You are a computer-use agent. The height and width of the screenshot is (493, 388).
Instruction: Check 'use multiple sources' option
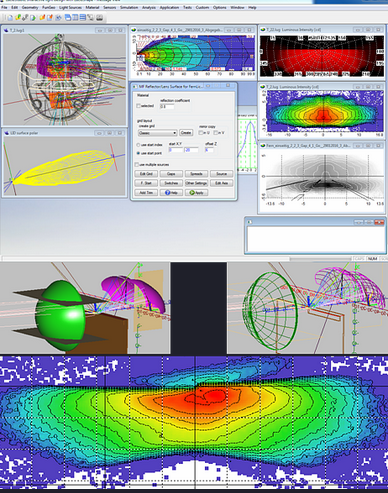click(137, 165)
